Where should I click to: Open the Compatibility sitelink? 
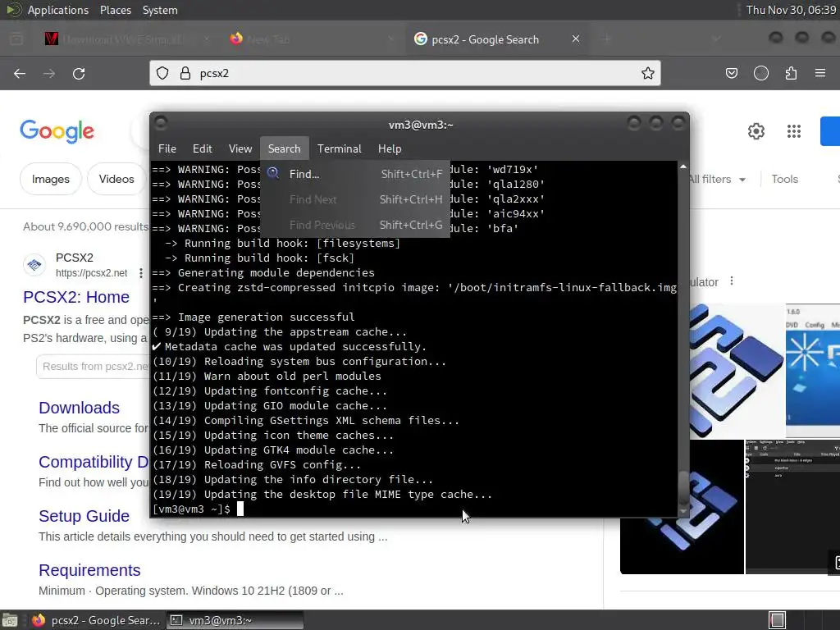[x=94, y=462]
